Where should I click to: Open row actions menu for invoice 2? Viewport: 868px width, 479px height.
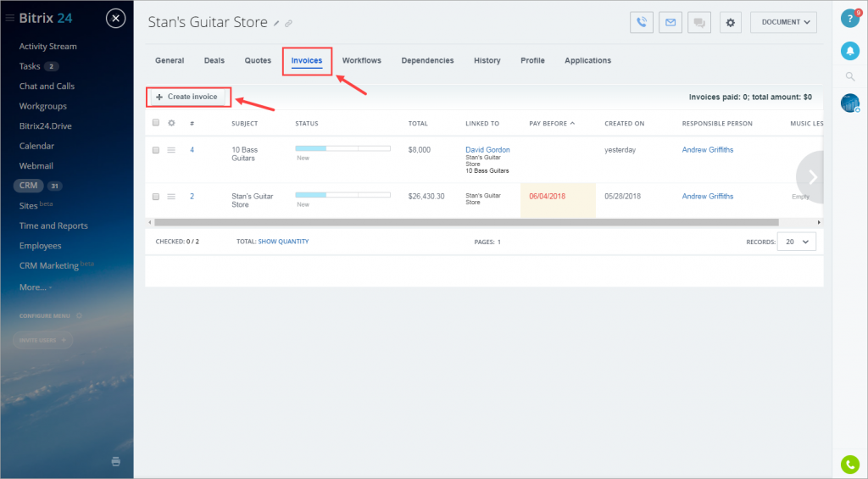coord(171,197)
